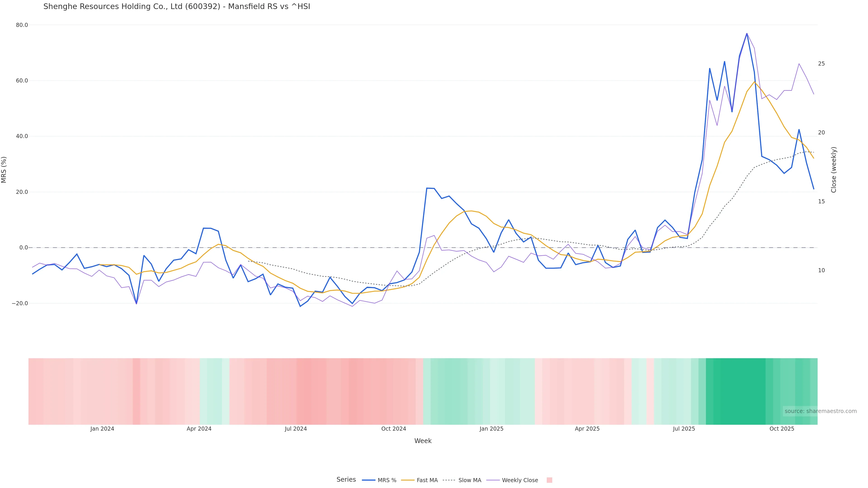
Task: Click the orange Fast MA legend line
Action: pyautogui.click(x=408, y=480)
